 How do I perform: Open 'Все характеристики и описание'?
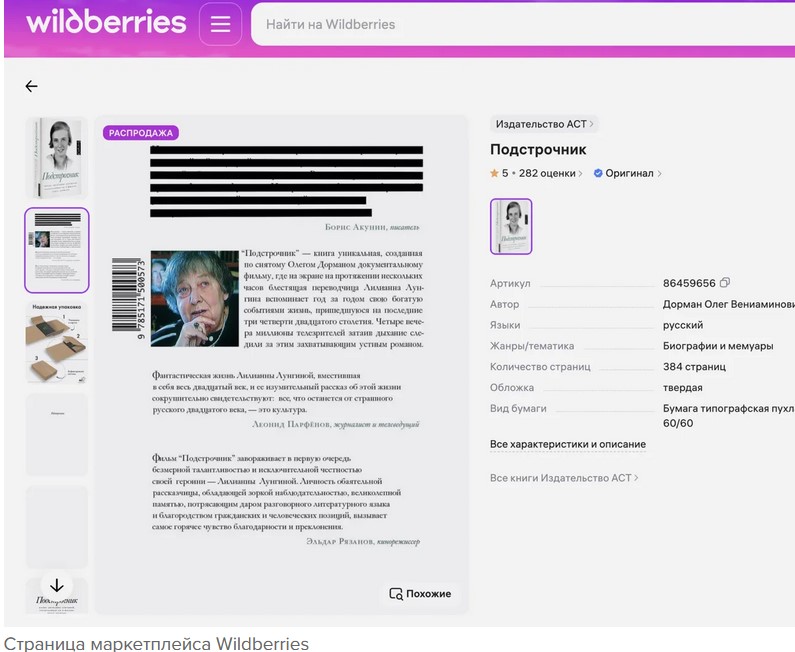tap(568, 444)
